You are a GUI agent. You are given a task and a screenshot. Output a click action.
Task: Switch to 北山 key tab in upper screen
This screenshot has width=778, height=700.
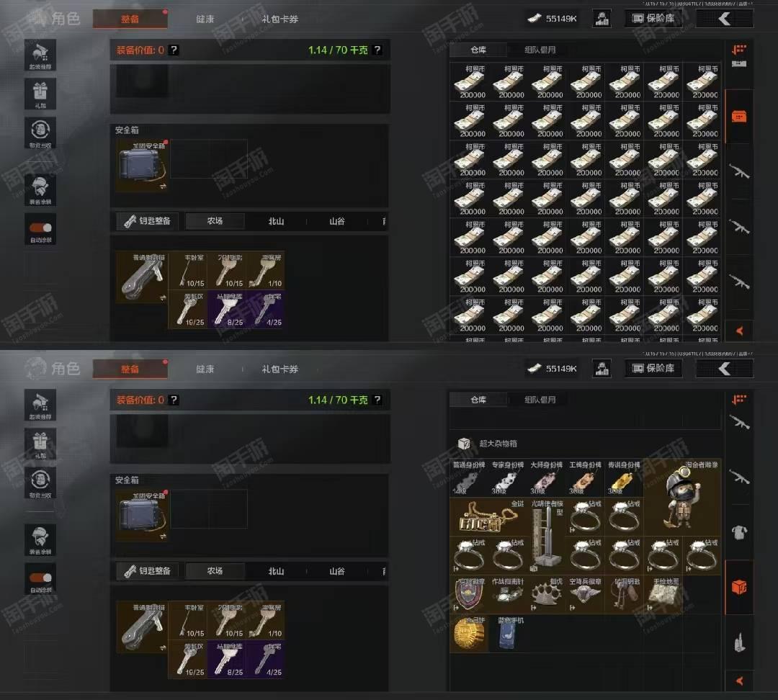pos(276,221)
